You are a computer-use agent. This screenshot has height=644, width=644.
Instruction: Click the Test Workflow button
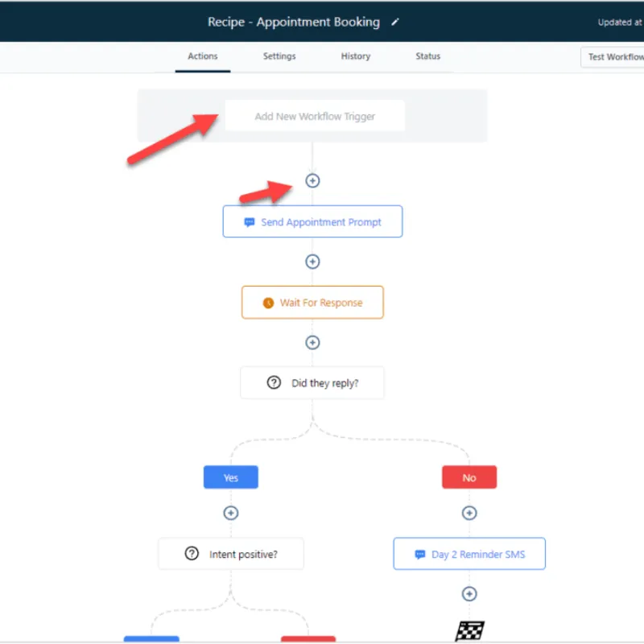(613, 57)
